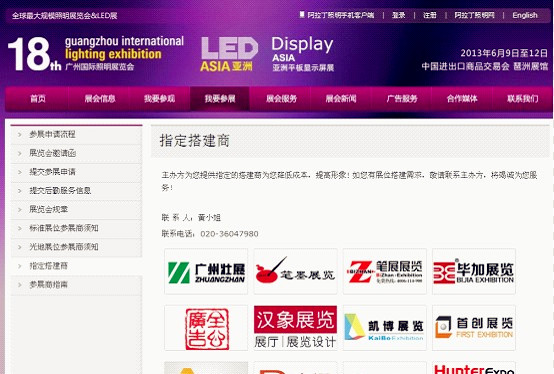Select the 毕加展览 Bijia Exhibition logo
Image resolution: width=554 pixels, height=374 pixels.
coord(474,271)
